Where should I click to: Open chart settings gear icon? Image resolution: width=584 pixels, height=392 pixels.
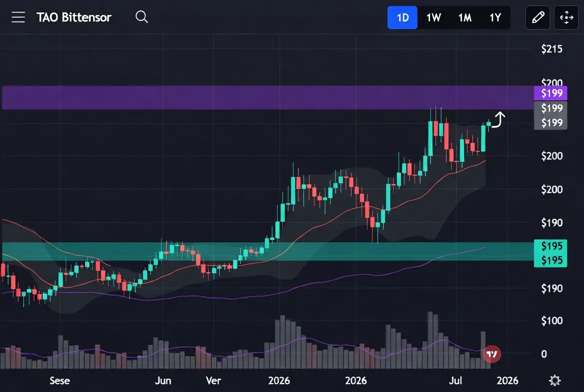(x=554, y=380)
